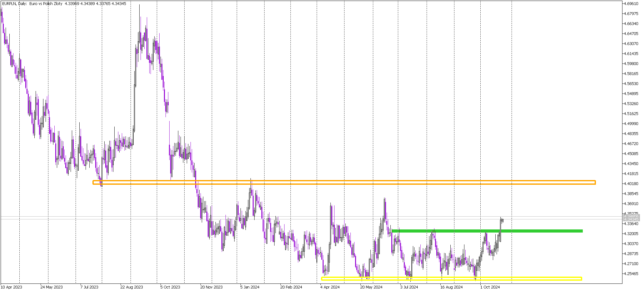Image resolution: width=644 pixels, height=291 pixels.
Task: Click the gray current price tag 4.34345
Action: (631, 219)
